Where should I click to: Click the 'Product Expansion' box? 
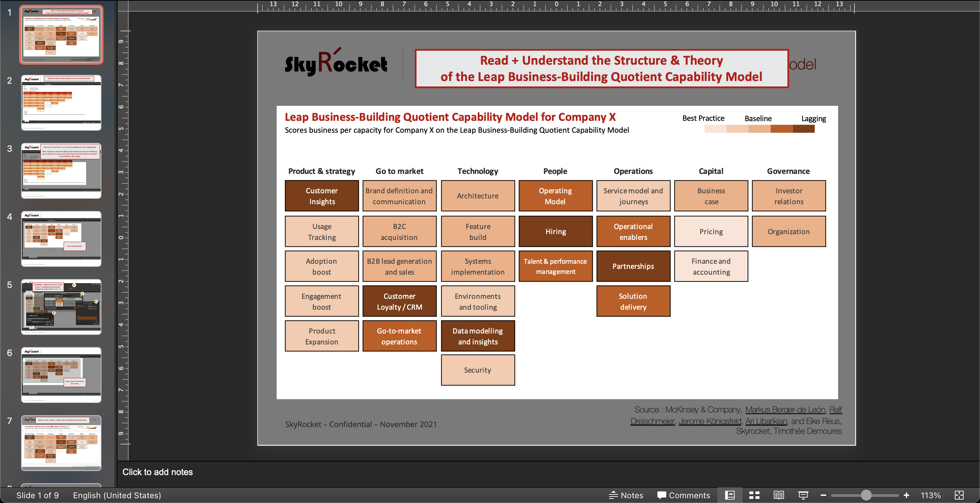point(322,336)
